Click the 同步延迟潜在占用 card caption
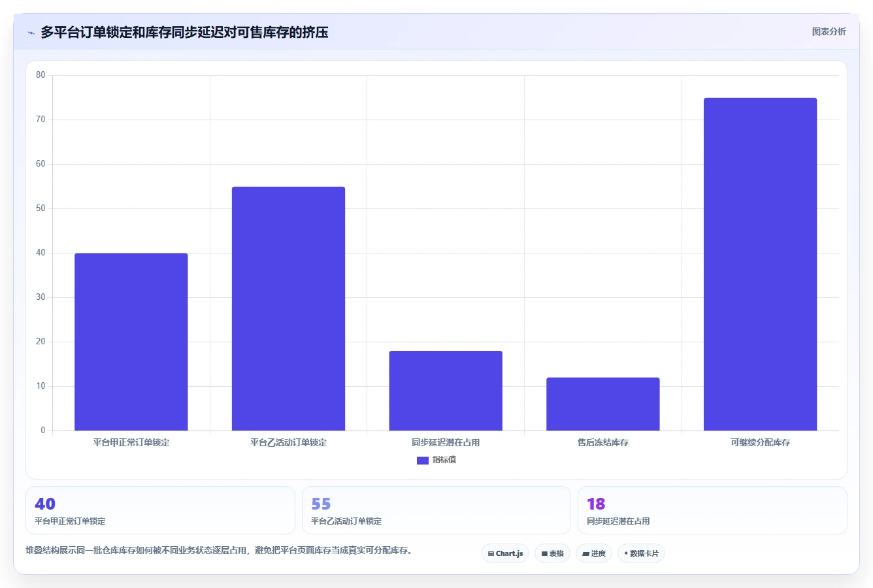The image size is (873, 588). coord(618,521)
